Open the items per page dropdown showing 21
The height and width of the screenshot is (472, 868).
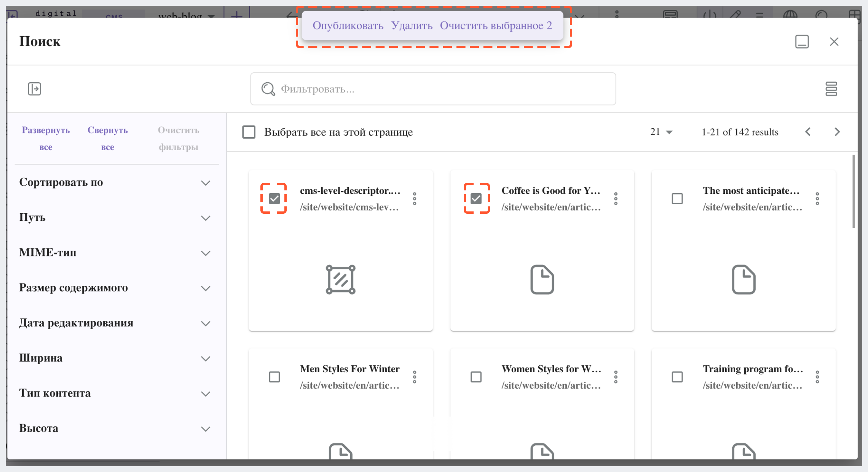click(662, 132)
